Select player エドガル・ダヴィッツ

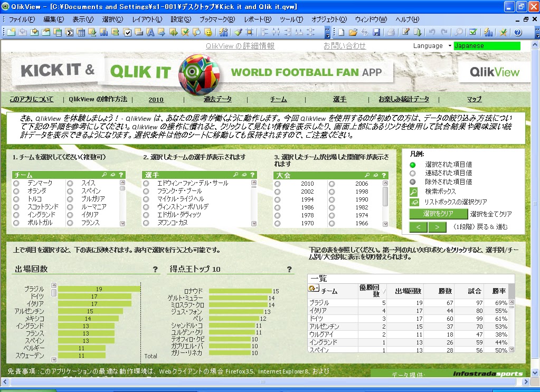point(179,215)
